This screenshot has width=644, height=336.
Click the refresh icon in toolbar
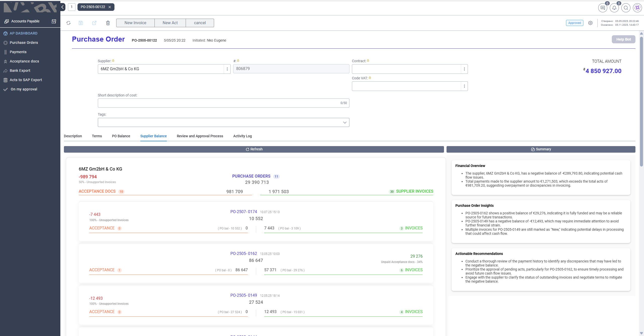point(68,23)
